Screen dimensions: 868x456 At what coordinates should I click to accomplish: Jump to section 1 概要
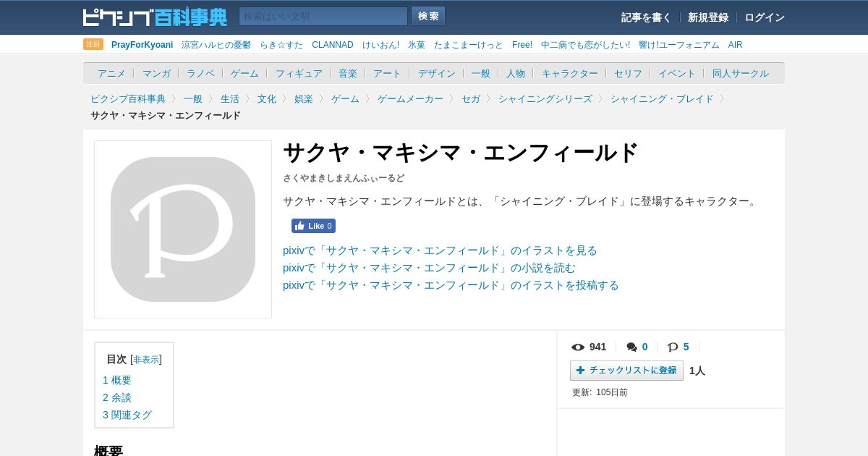117,380
